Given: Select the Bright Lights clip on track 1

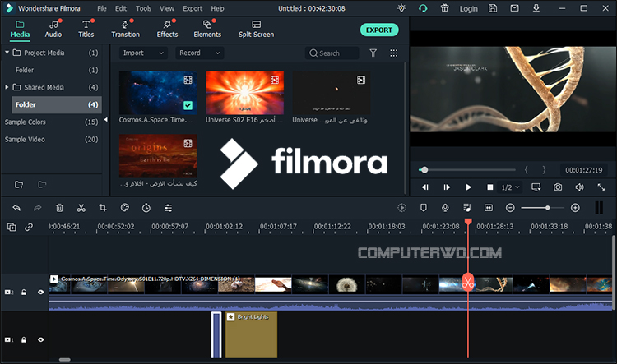Looking at the screenshot, I should pos(252,335).
